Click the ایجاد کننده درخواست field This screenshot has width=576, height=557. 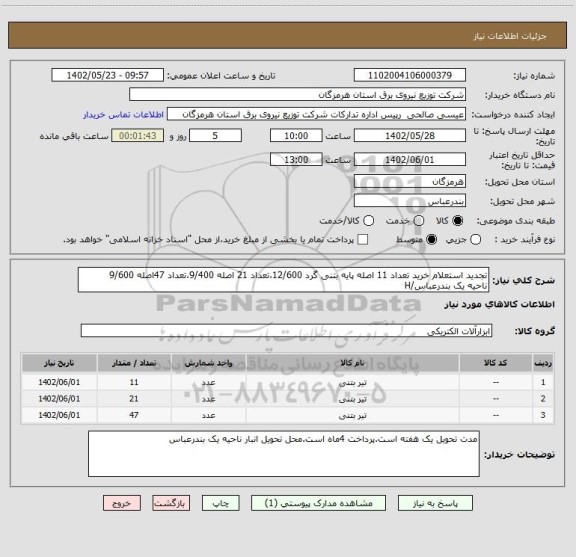pyautogui.click(x=316, y=115)
